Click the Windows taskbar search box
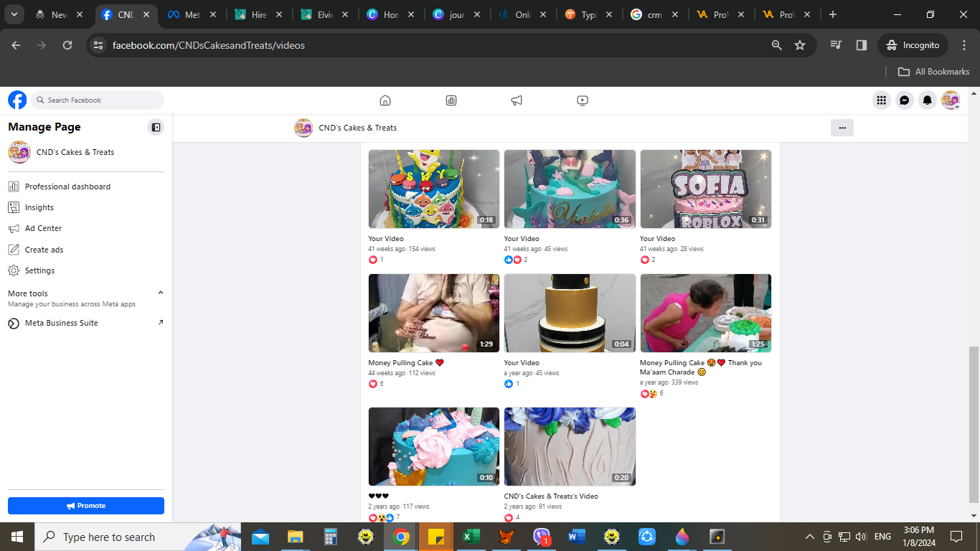This screenshot has height=551, width=980. 138,537
